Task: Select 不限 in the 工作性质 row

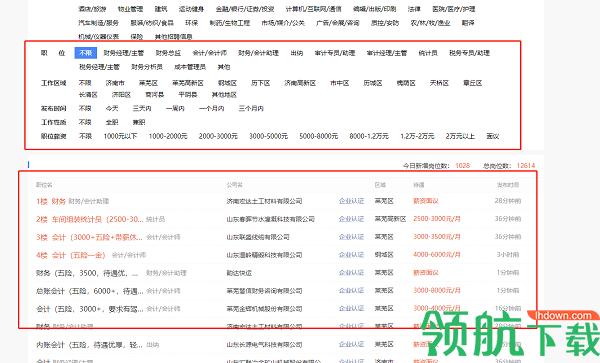Action: tap(85, 122)
